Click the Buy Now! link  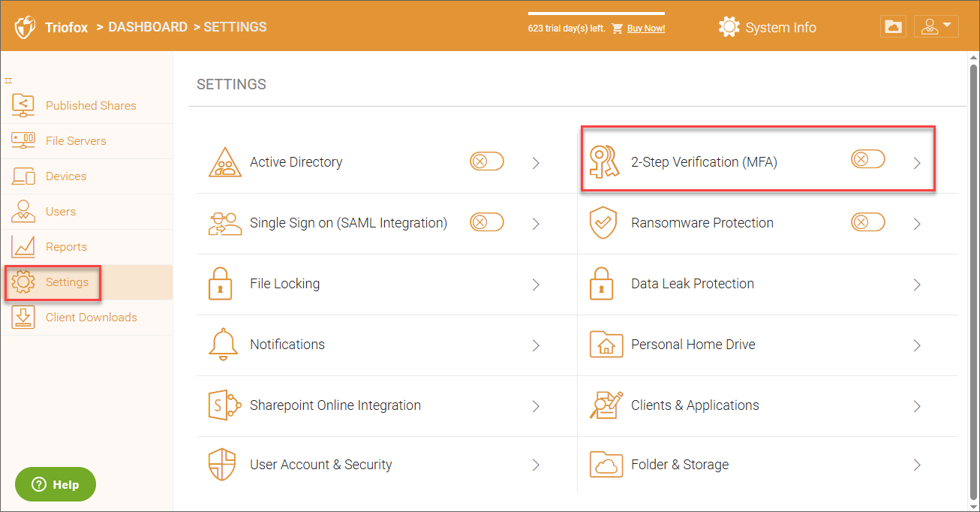coord(646,29)
